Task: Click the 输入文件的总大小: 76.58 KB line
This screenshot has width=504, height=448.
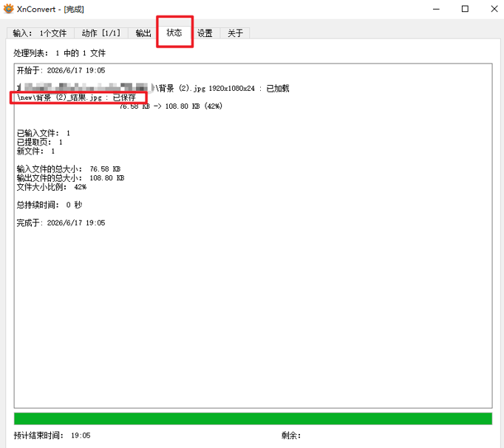Action: pos(69,169)
